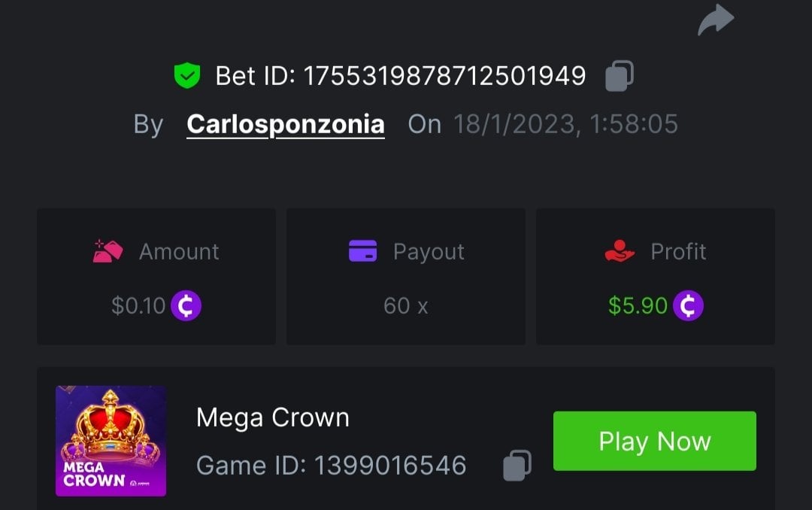Click the Profit label

click(678, 251)
